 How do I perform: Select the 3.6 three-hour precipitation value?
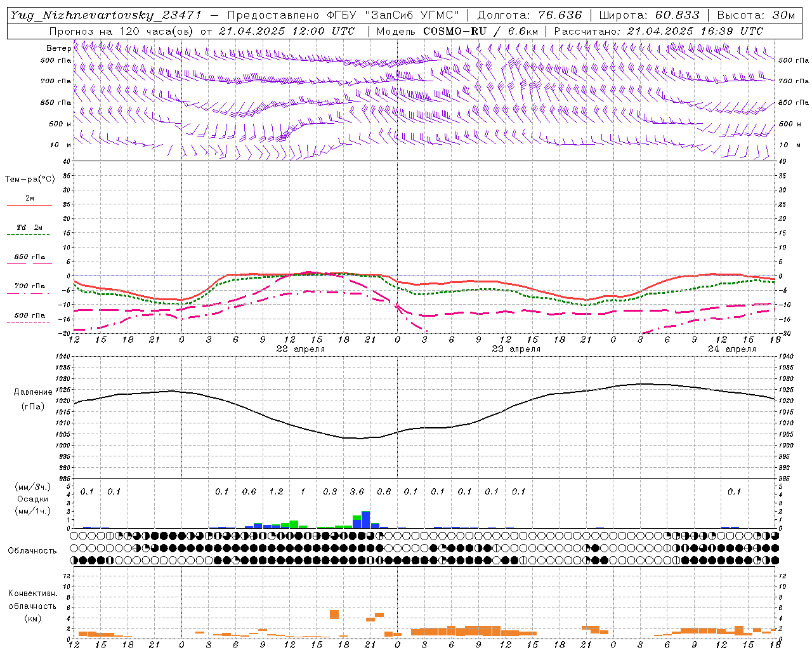pyautogui.click(x=357, y=492)
